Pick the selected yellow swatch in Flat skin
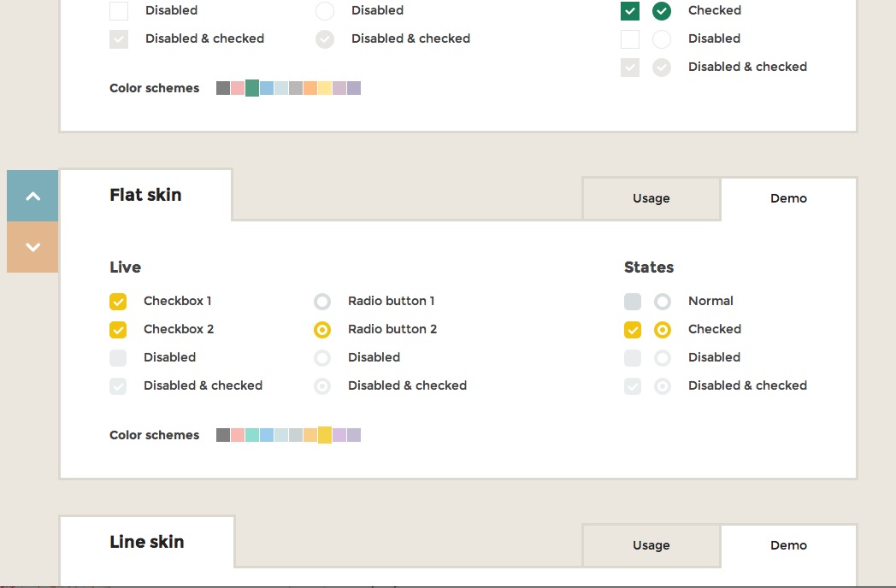Viewport: 896px width, 588px height. coord(325,435)
